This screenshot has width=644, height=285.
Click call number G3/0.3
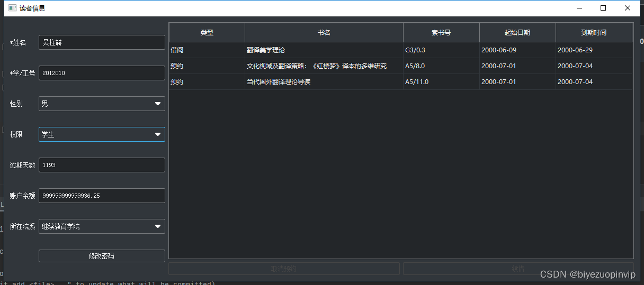441,50
